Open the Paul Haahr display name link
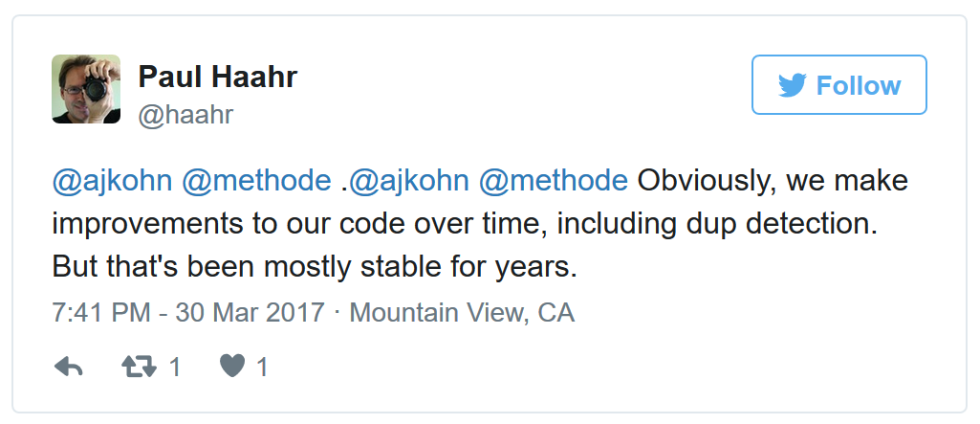 click(218, 77)
